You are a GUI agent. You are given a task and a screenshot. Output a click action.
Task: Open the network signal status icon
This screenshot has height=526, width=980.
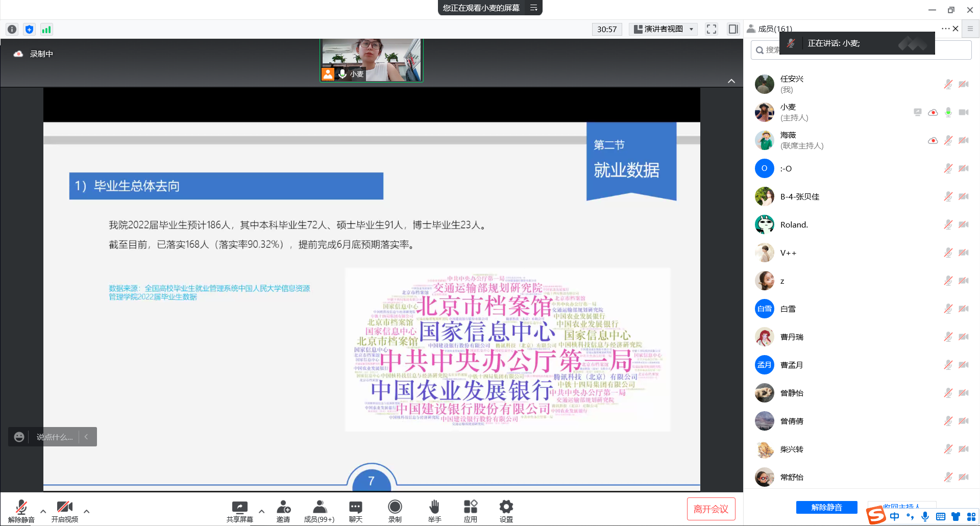point(46,29)
